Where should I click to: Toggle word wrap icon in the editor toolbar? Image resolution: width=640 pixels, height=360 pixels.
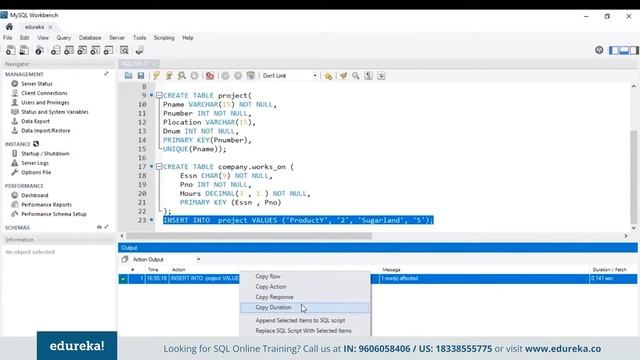(x=381, y=76)
